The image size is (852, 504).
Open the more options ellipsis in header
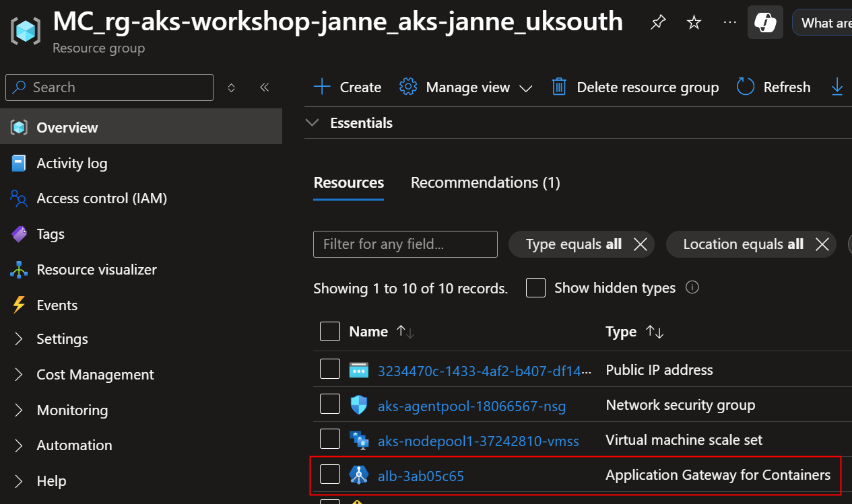[729, 22]
